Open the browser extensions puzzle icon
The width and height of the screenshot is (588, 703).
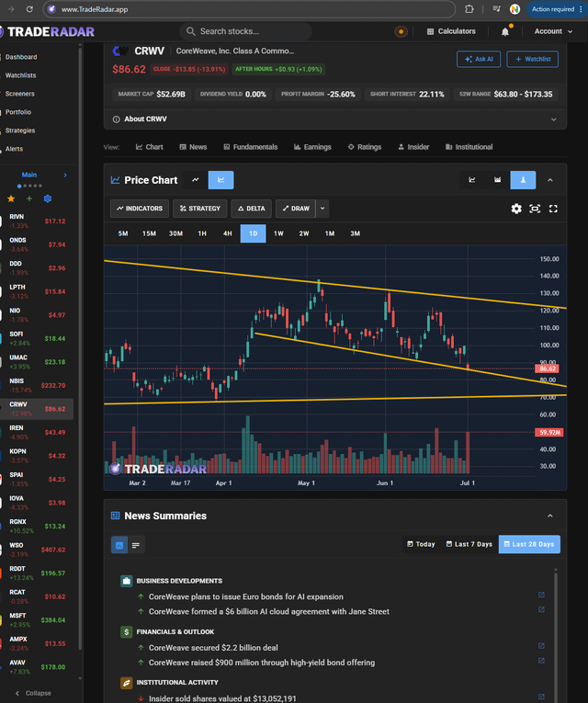(469, 9)
